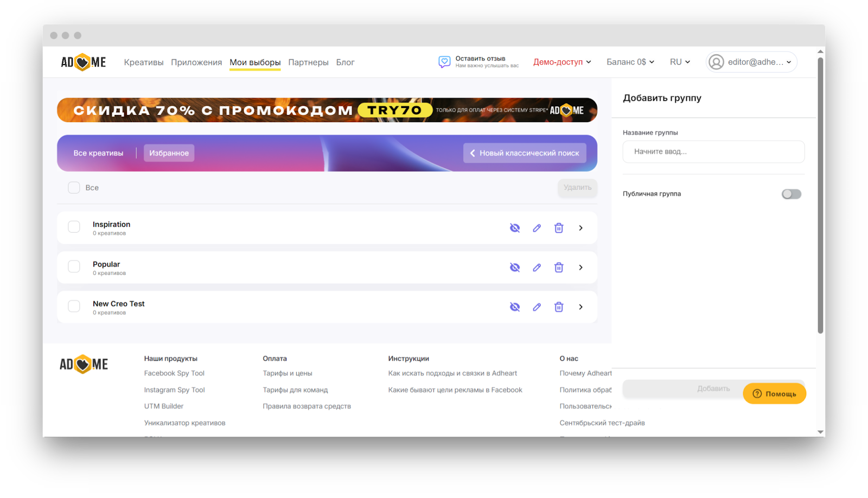Click the Название группы input field

pyautogui.click(x=712, y=151)
